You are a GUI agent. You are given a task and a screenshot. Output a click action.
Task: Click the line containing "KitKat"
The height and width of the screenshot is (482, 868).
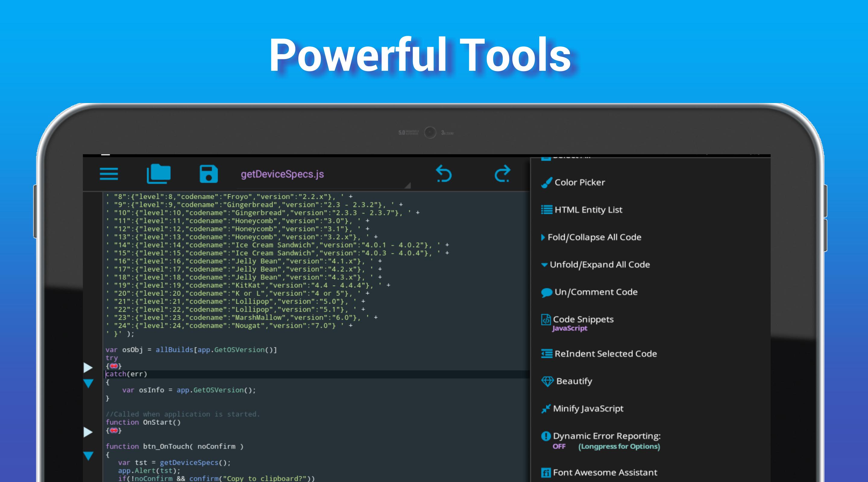click(248, 285)
